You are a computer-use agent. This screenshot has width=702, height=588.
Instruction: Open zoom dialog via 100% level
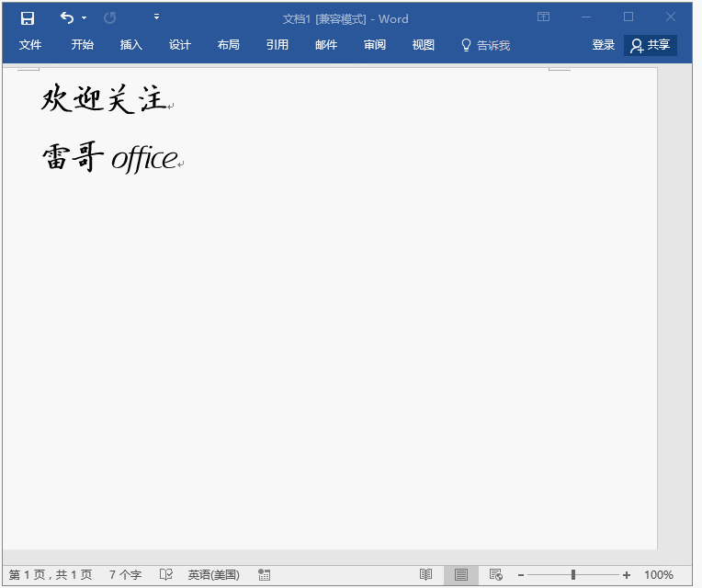(x=659, y=574)
